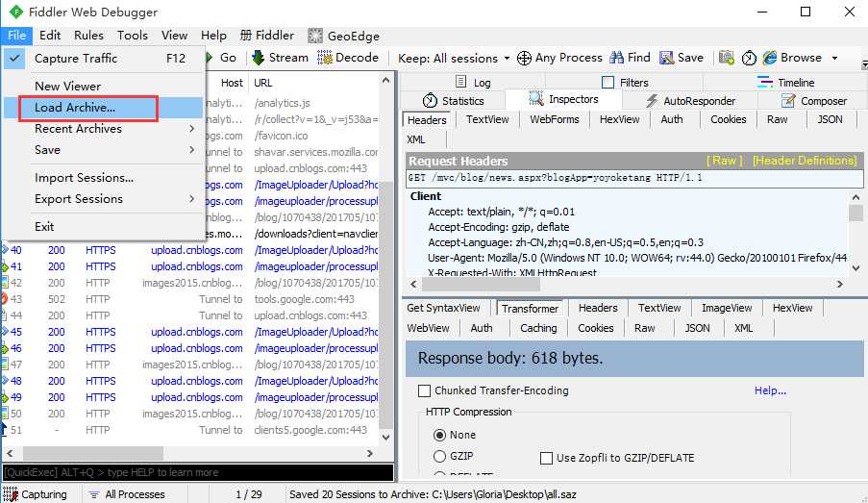Click the QuickExec command input box

click(x=198, y=472)
